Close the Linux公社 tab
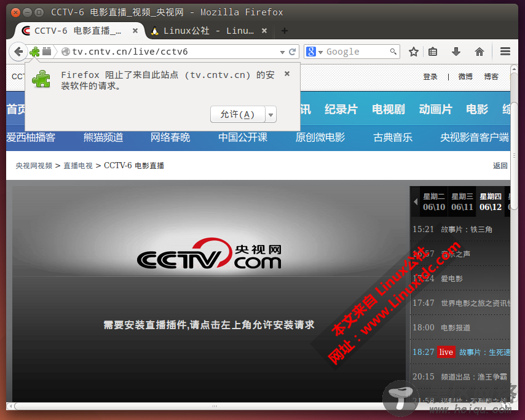This screenshot has width=525, height=420. (x=264, y=31)
